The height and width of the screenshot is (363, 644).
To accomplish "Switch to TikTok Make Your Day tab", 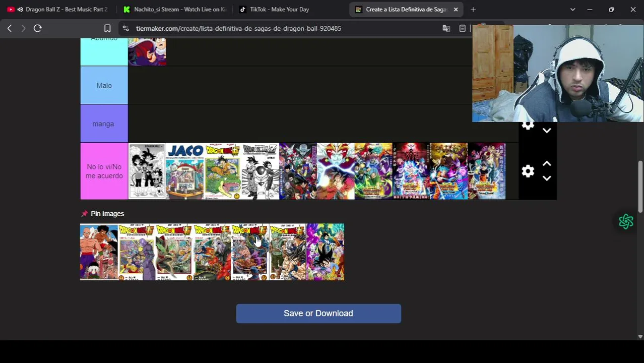I will coord(291,10).
